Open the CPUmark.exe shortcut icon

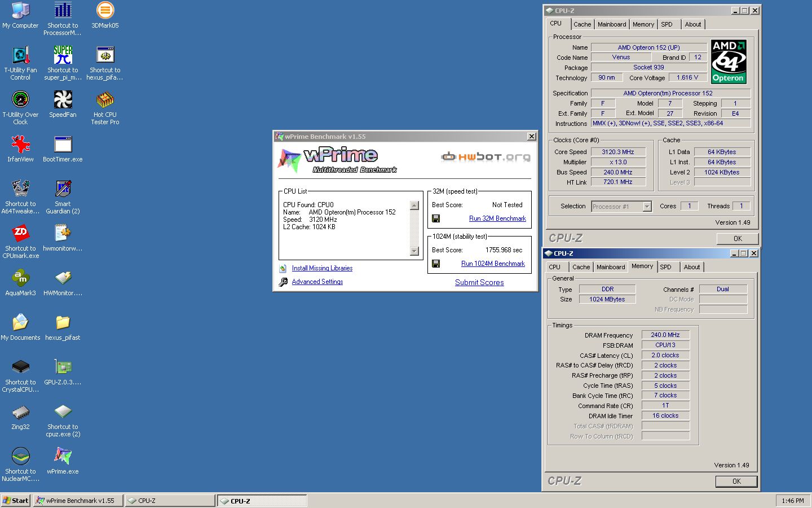click(20, 233)
